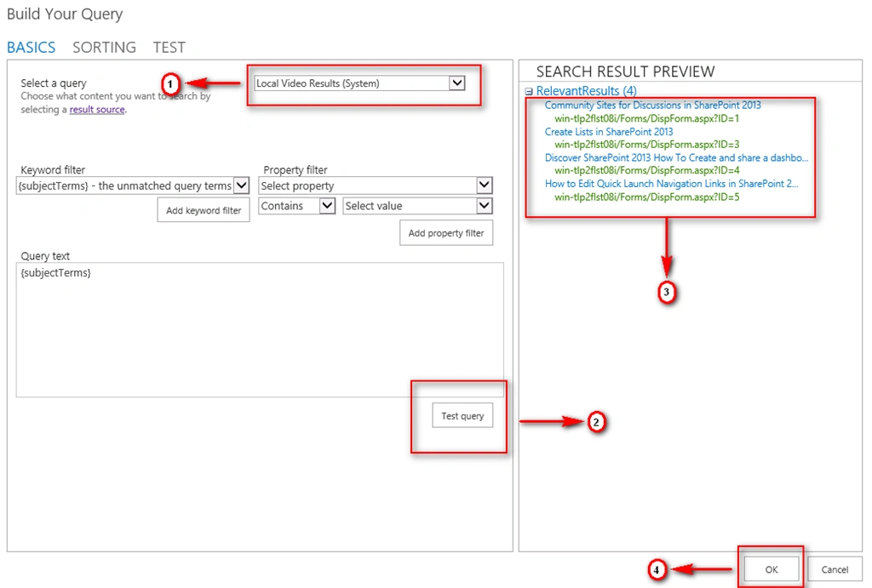Open the SORTING tab

[104, 48]
